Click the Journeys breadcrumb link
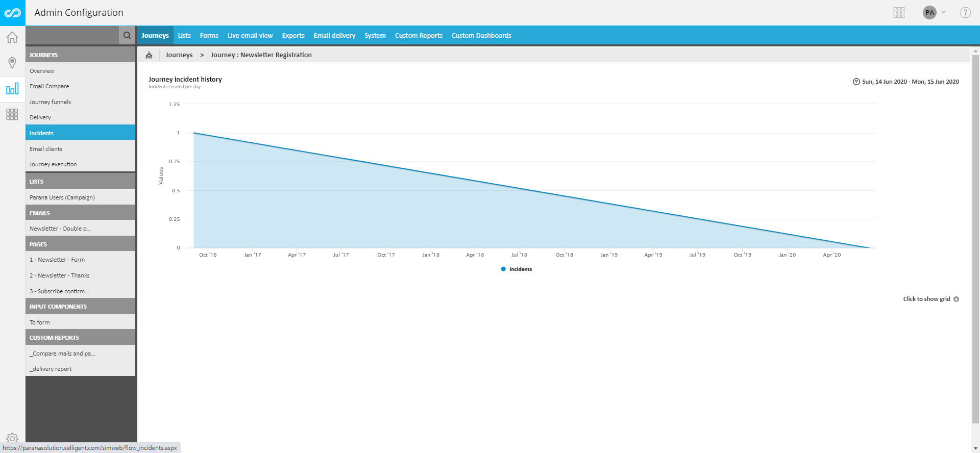This screenshot has height=453, width=980. coord(179,55)
